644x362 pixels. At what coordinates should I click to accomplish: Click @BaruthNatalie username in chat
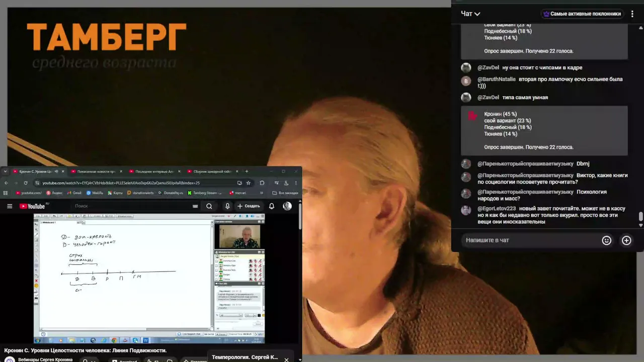click(x=497, y=79)
